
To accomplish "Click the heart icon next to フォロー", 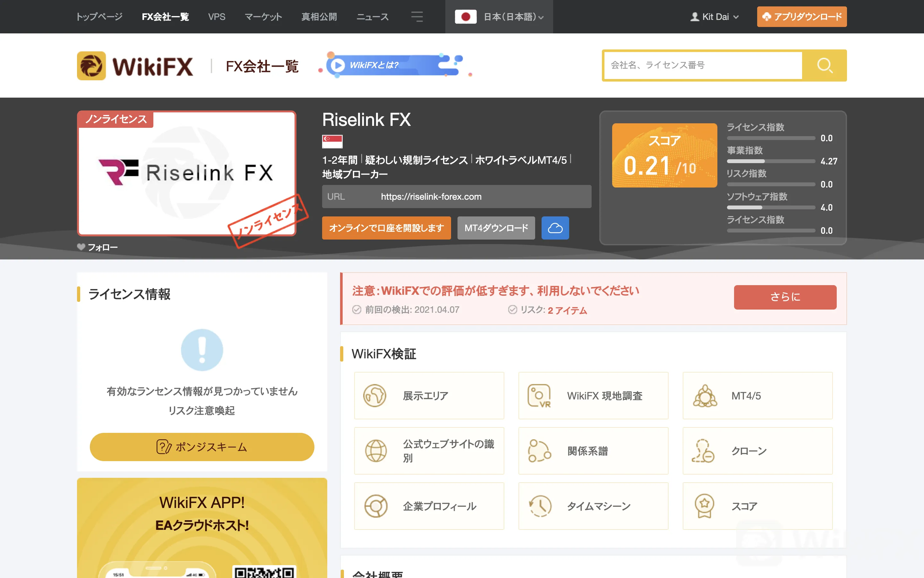I will [81, 247].
